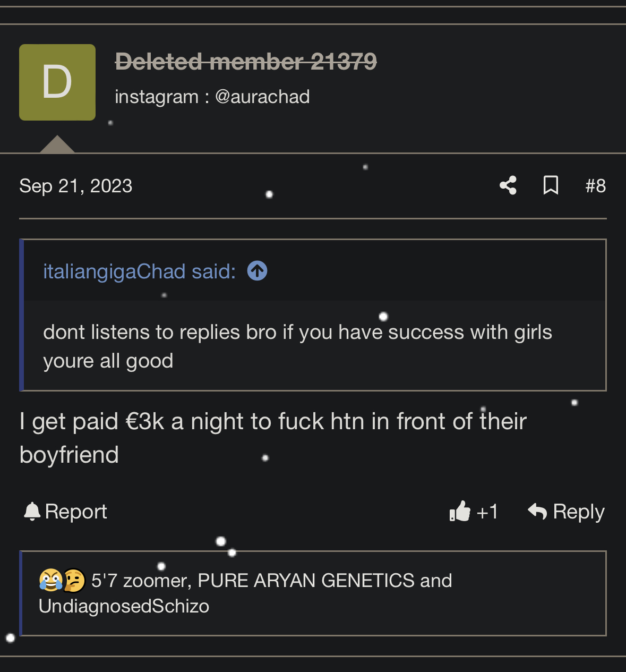Click the +1 reaction count
The width and height of the screenshot is (626, 672).
[x=487, y=512]
